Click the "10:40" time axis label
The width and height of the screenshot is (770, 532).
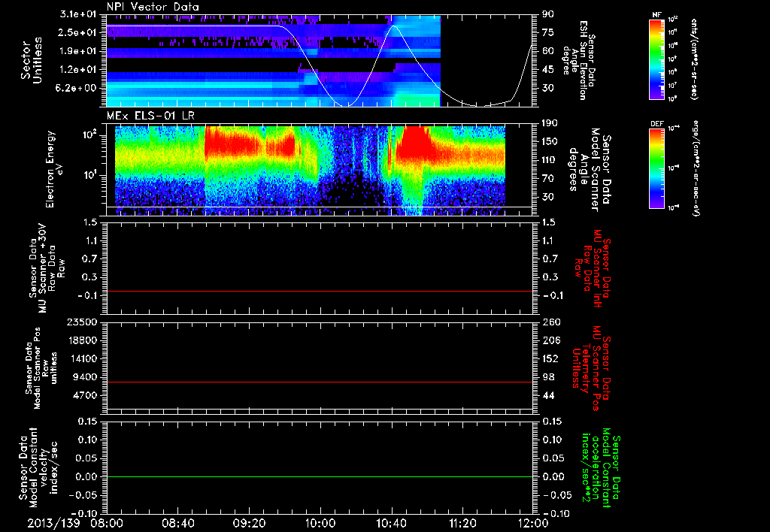point(391,523)
